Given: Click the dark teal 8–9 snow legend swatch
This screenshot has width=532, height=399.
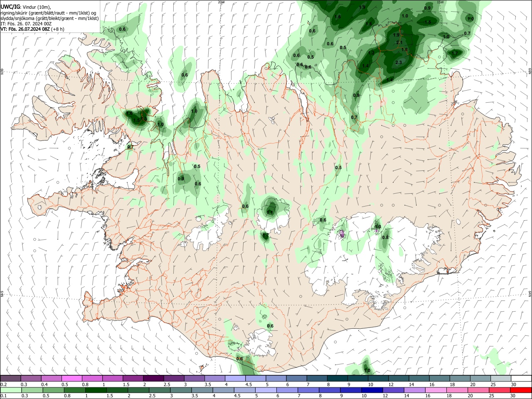Looking at the screenshot, I should pos(337,378).
